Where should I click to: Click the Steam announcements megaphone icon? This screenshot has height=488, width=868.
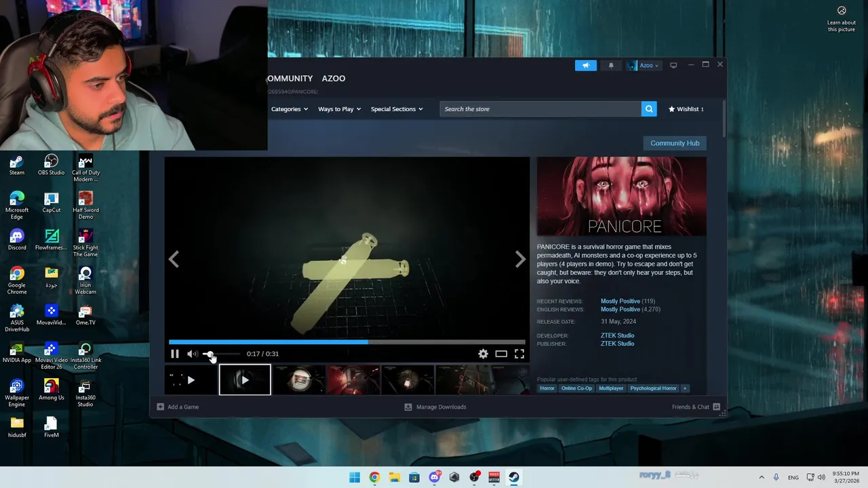(x=586, y=66)
